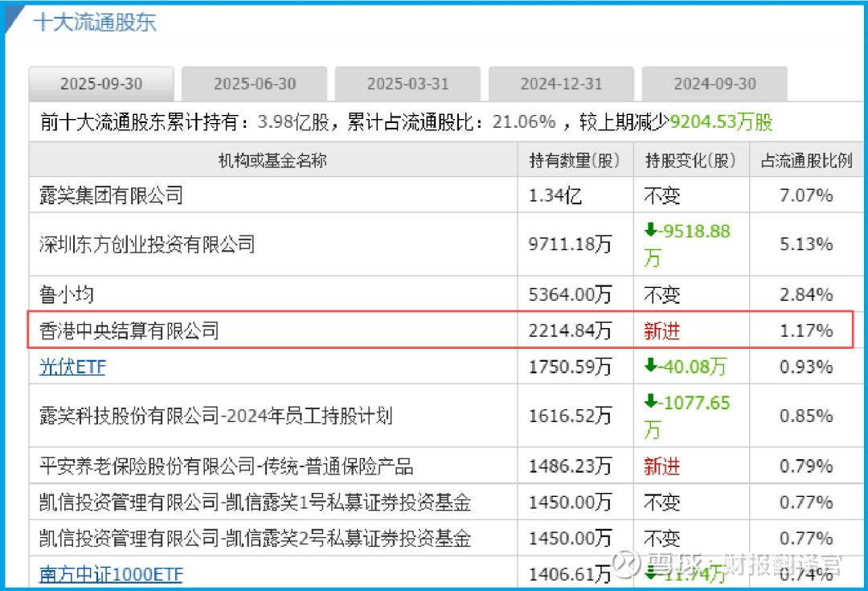This screenshot has height=591, width=868.
Task: Click the 1.34亿 holding value
Action: click(x=555, y=195)
